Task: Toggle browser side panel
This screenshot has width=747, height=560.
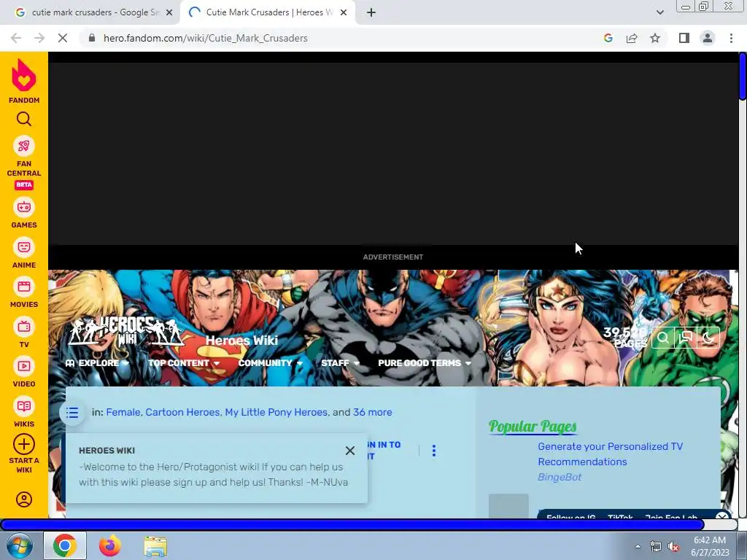Action: [684, 38]
